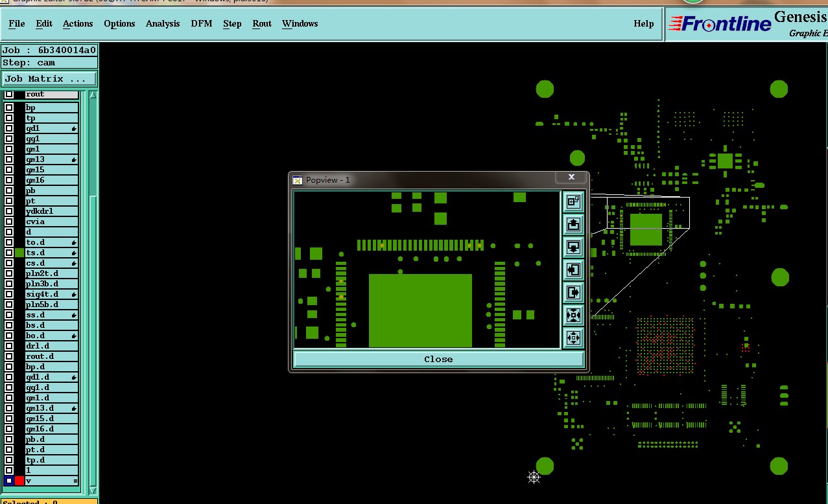Image resolution: width=828 pixels, height=504 pixels.
Task: Select layer name rout
Action: 52,95
